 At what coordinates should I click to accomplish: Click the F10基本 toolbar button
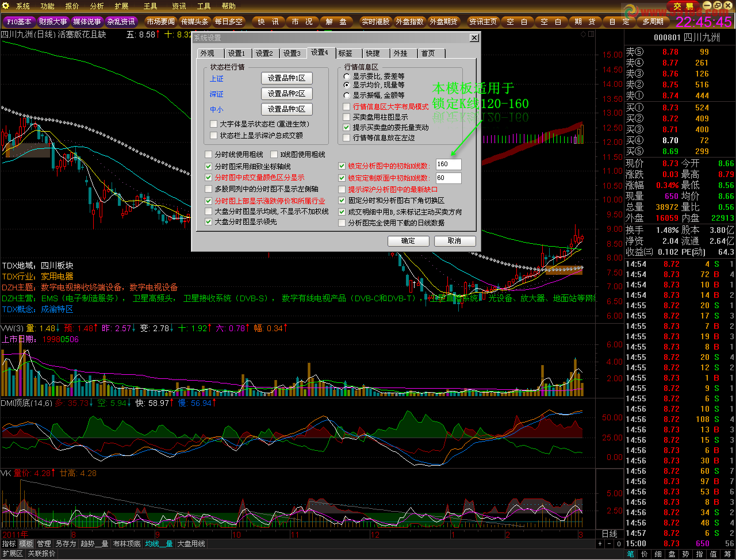pos(19,22)
